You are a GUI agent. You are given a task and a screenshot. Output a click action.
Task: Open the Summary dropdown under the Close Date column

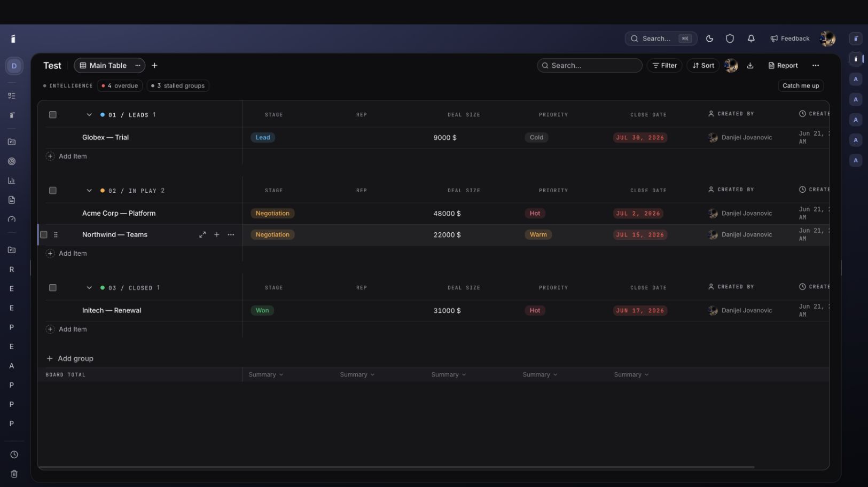click(631, 375)
